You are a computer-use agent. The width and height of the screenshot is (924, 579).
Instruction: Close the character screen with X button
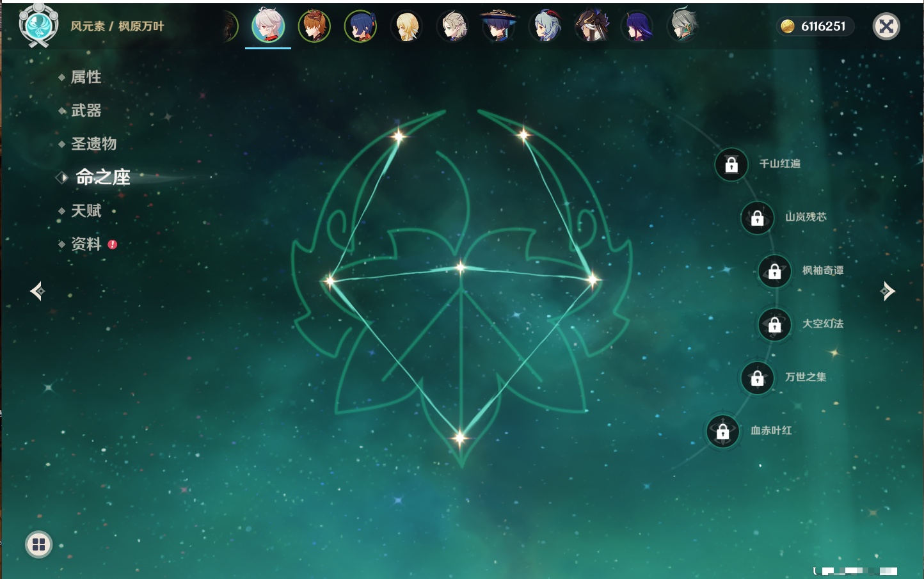click(886, 26)
